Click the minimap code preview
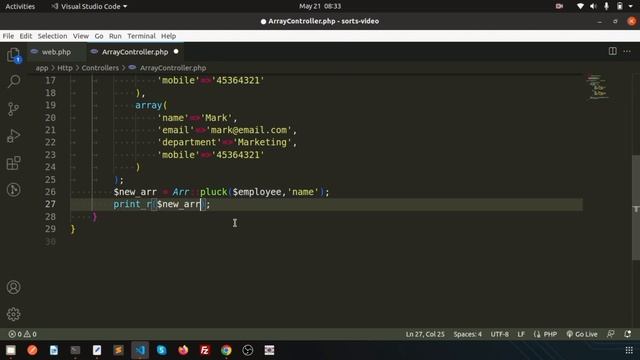 598,87
